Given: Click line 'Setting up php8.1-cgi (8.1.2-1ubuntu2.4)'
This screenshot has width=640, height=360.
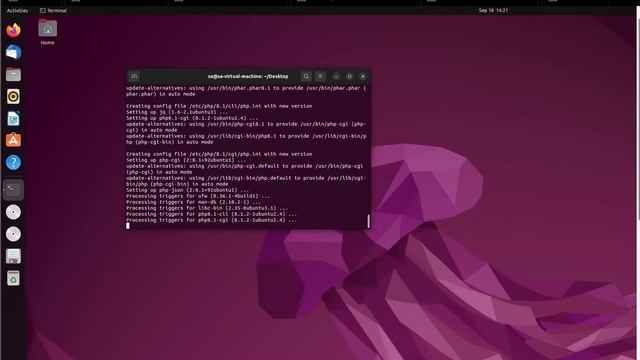Looking at the screenshot, I should tap(192, 118).
